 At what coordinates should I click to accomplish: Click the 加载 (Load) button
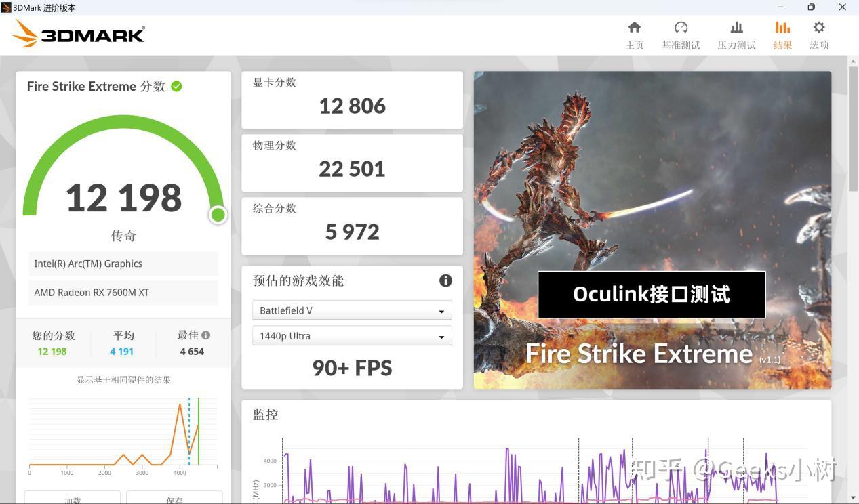tap(73, 498)
